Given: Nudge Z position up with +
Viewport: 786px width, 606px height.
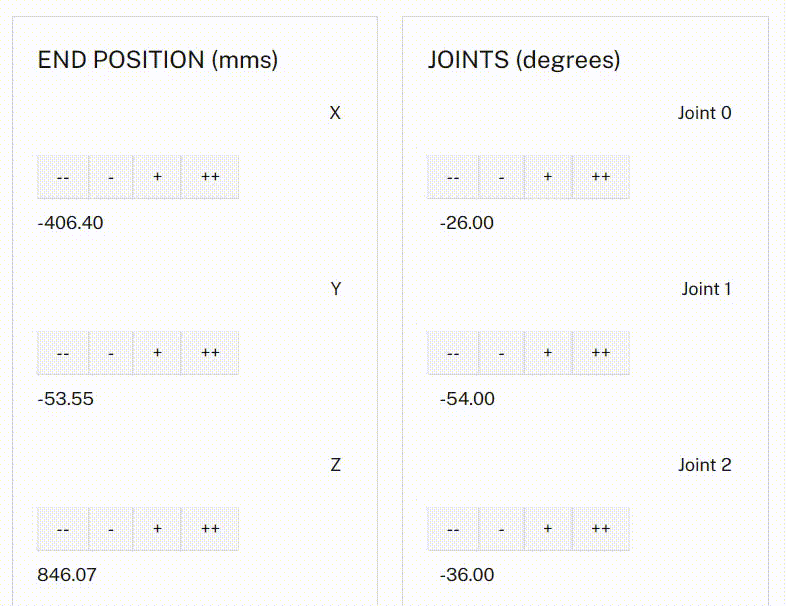Looking at the screenshot, I should [157, 529].
